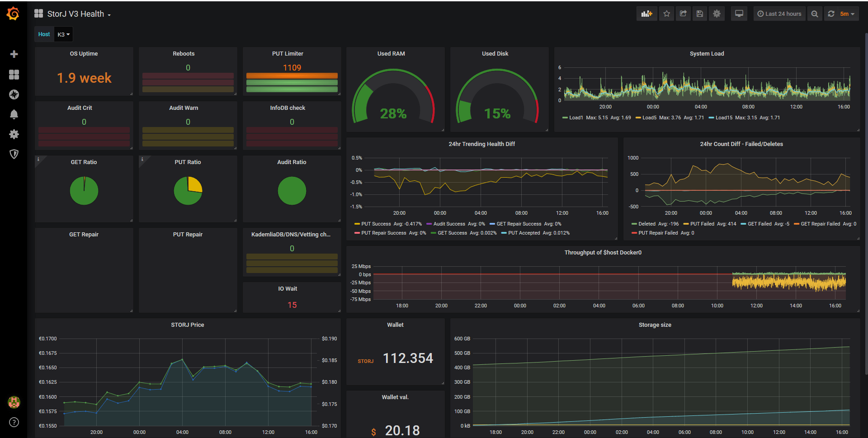Save dashboard using the floppy disk icon
The height and width of the screenshot is (438, 868).
699,14
